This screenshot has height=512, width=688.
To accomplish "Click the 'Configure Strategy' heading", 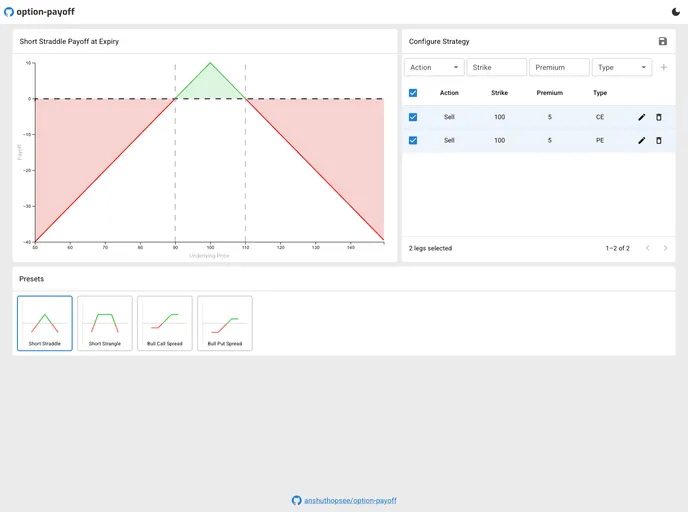I will tap(439, 41).
